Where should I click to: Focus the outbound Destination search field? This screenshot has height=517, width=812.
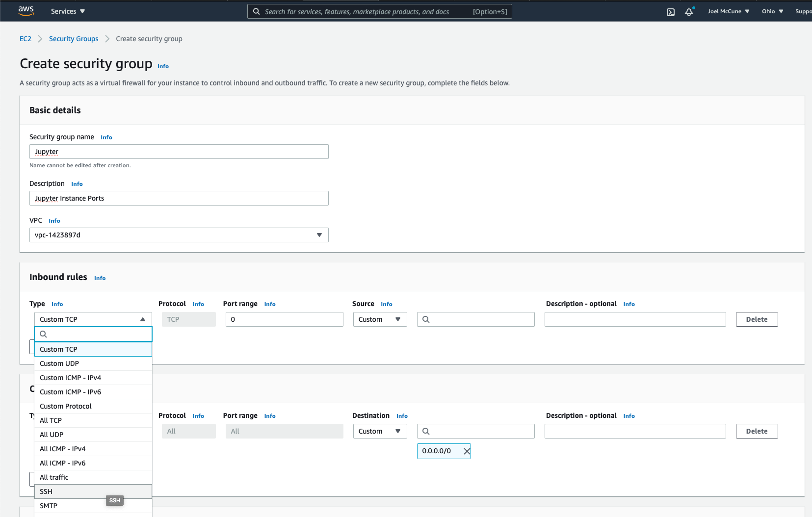point(476,431)
